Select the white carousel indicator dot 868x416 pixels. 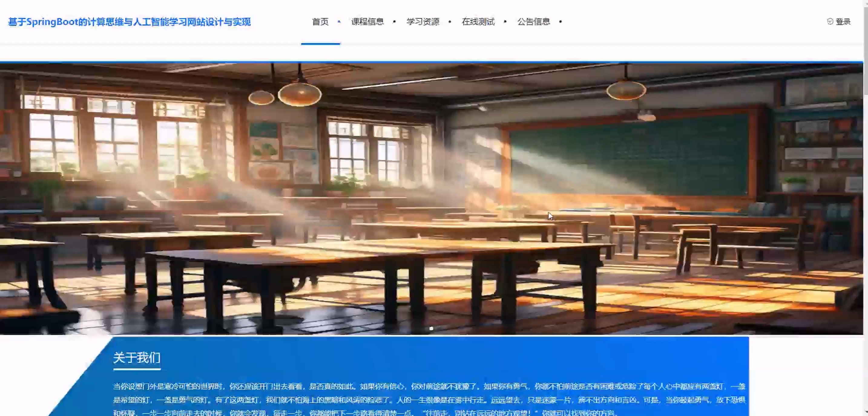tap(431, 328)
